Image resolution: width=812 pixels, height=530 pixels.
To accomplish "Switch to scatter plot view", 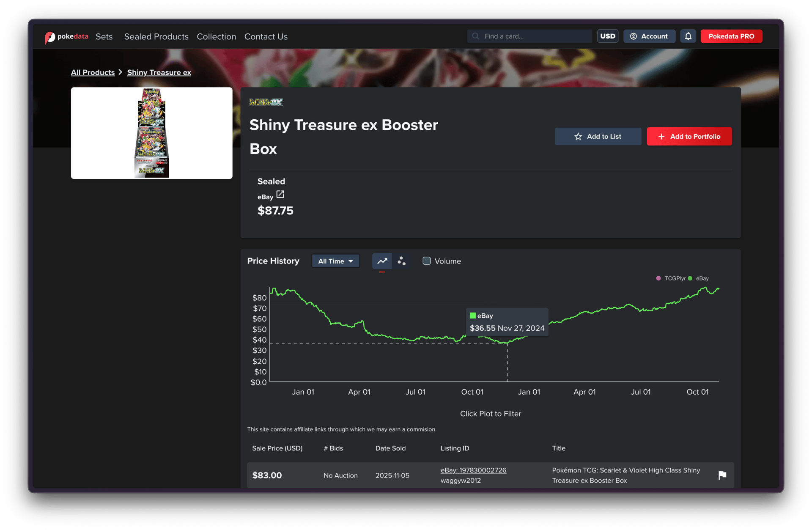I will pos(401,261).
